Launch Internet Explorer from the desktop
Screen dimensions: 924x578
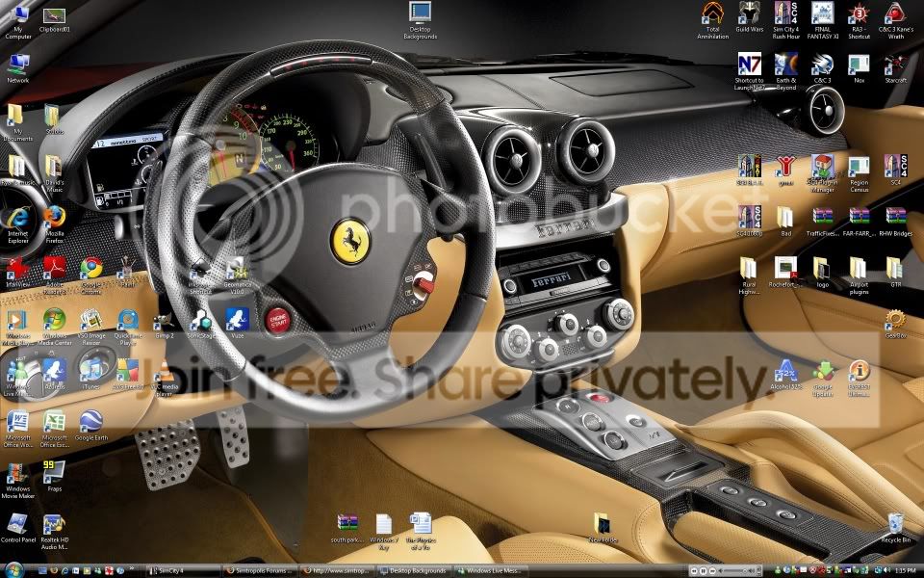(18, 224)
